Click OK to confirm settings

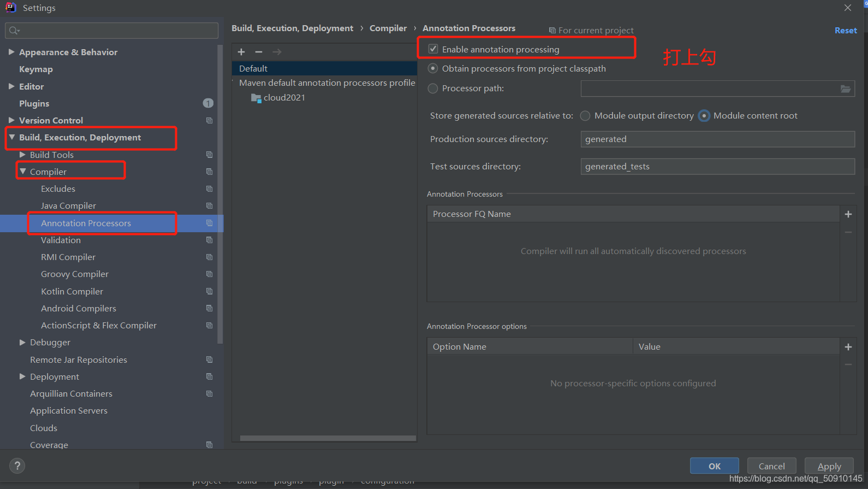click(715, 466)
